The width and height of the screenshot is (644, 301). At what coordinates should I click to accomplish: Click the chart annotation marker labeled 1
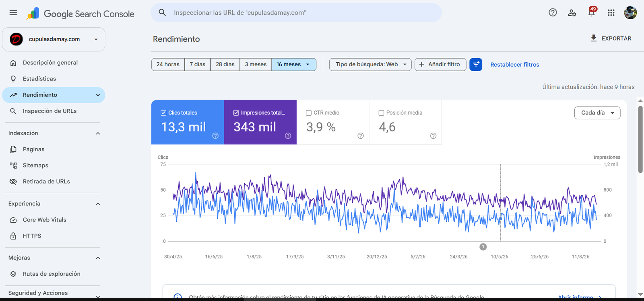click(x=483, y=247)
